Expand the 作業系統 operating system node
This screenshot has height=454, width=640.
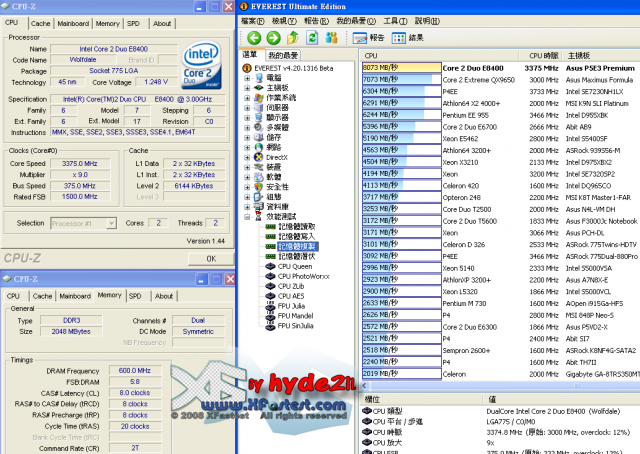247,98
